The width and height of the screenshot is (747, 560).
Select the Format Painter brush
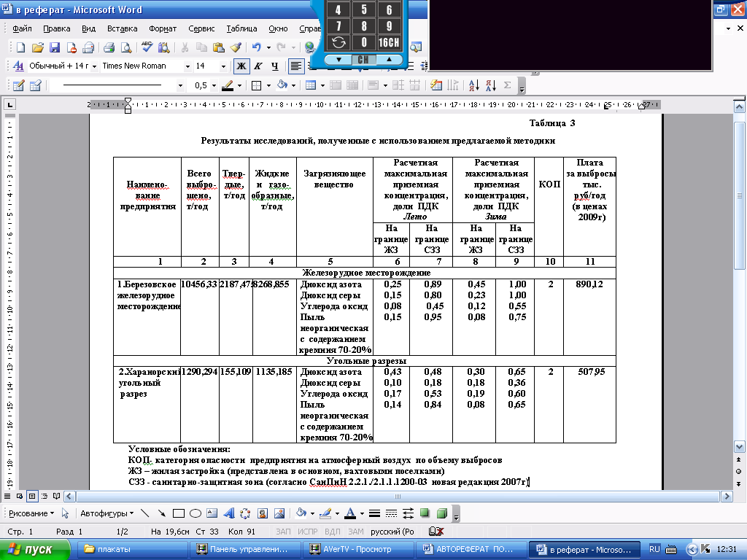coord(236,47)
